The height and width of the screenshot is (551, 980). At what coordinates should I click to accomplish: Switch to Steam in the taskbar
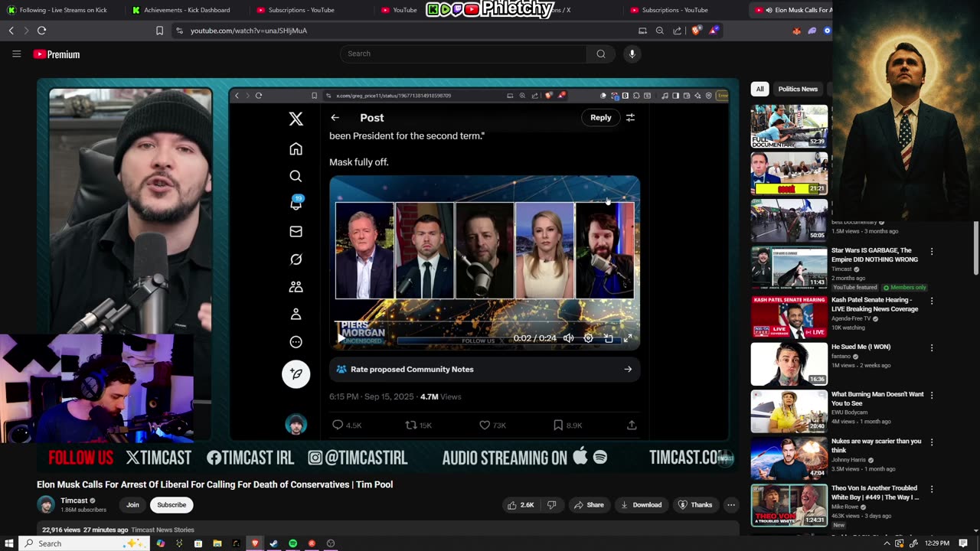click(x=274, y=543)
